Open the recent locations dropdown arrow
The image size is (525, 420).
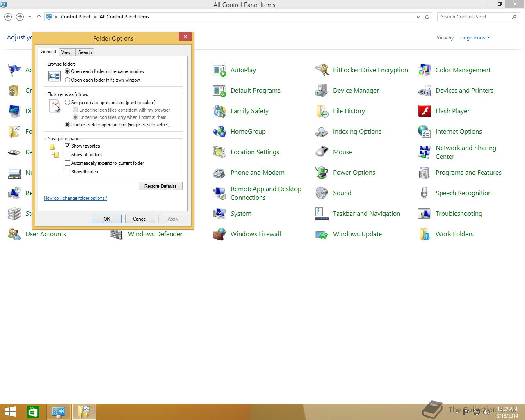(30, 17)
